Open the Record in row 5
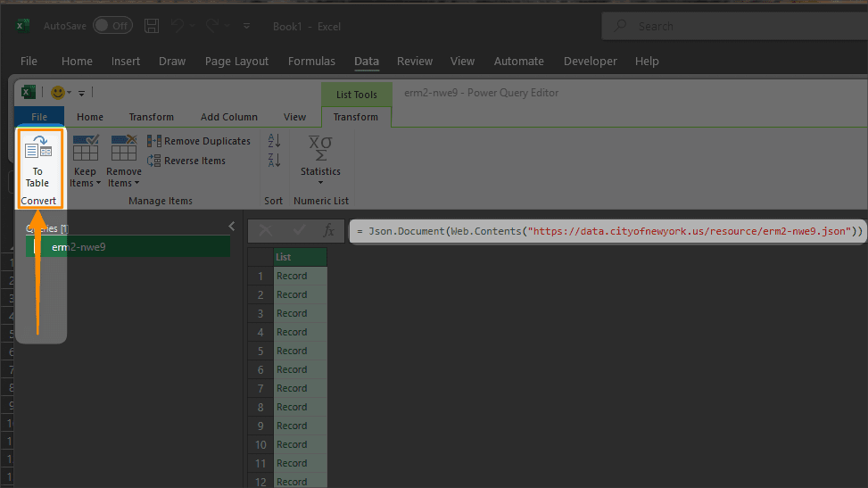 pos(292,351)
